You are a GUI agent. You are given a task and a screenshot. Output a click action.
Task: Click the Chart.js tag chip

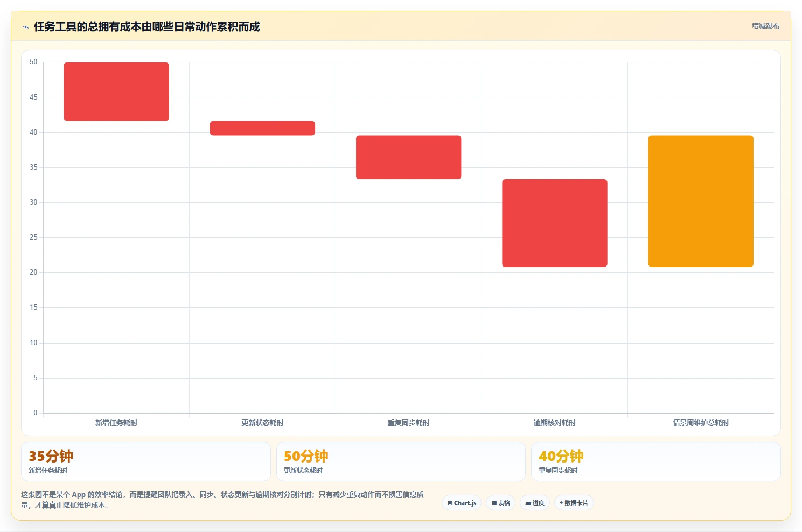462,503
